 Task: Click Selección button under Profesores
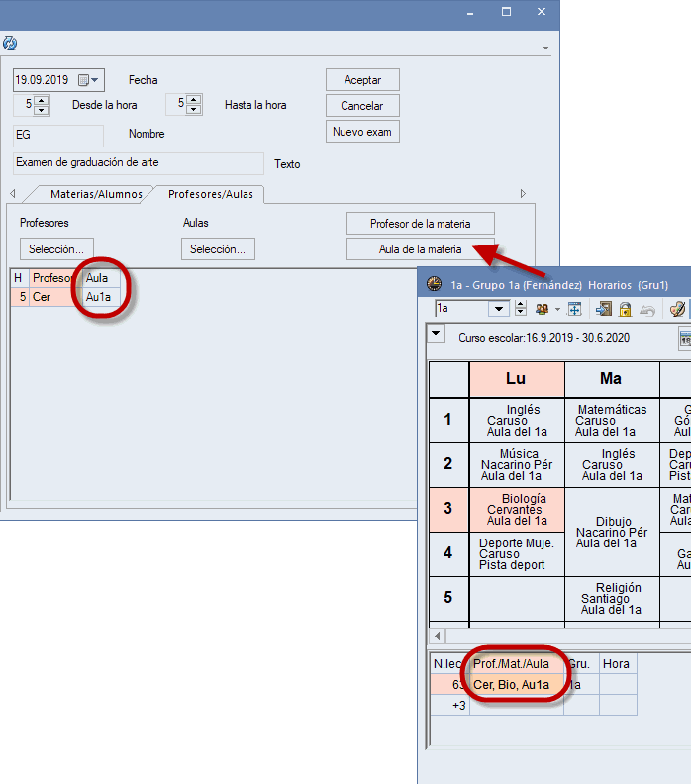point(57,249)
